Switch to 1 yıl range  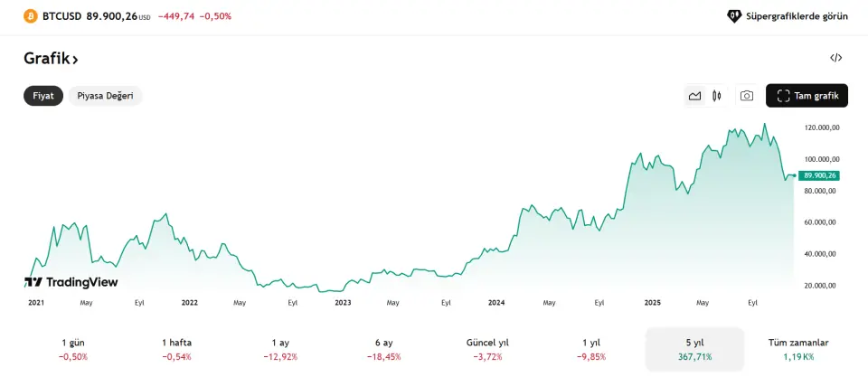coord(590,349)
